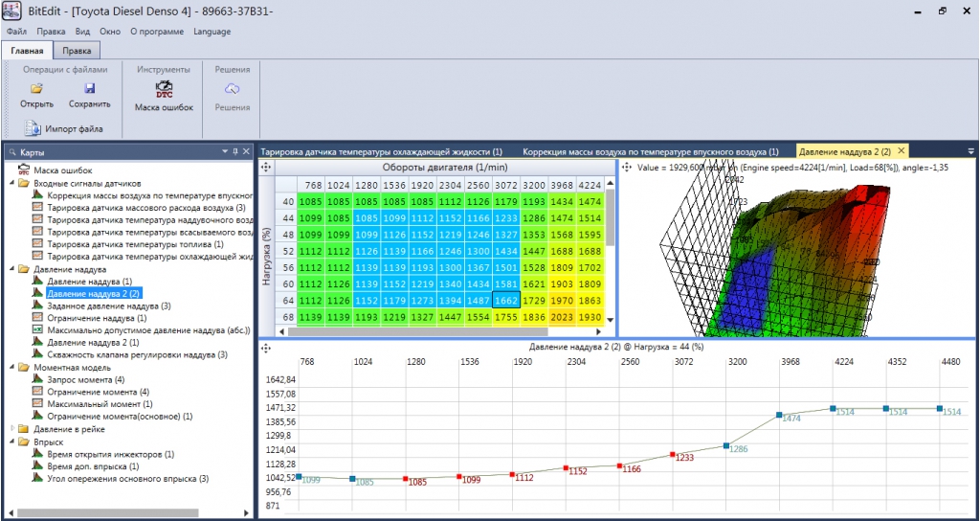The height and width of the screenshot is (521, 980).
Task: Select Заданное давление наддува (3) map
Action: (x=109, y=306)
